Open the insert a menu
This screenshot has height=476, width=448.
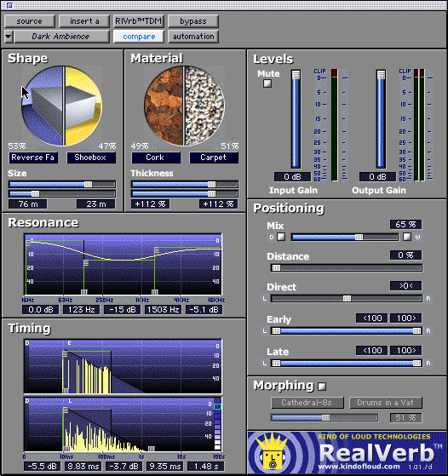[x=84, y=21]
